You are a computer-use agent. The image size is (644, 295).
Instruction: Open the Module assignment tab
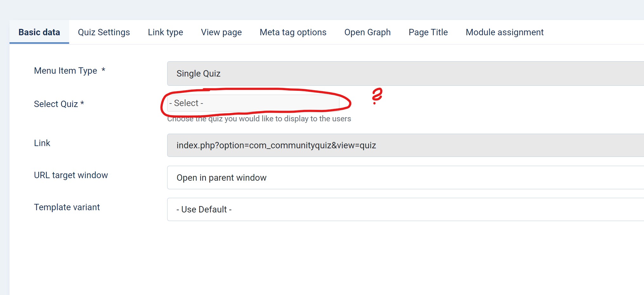tap(504, 32)
